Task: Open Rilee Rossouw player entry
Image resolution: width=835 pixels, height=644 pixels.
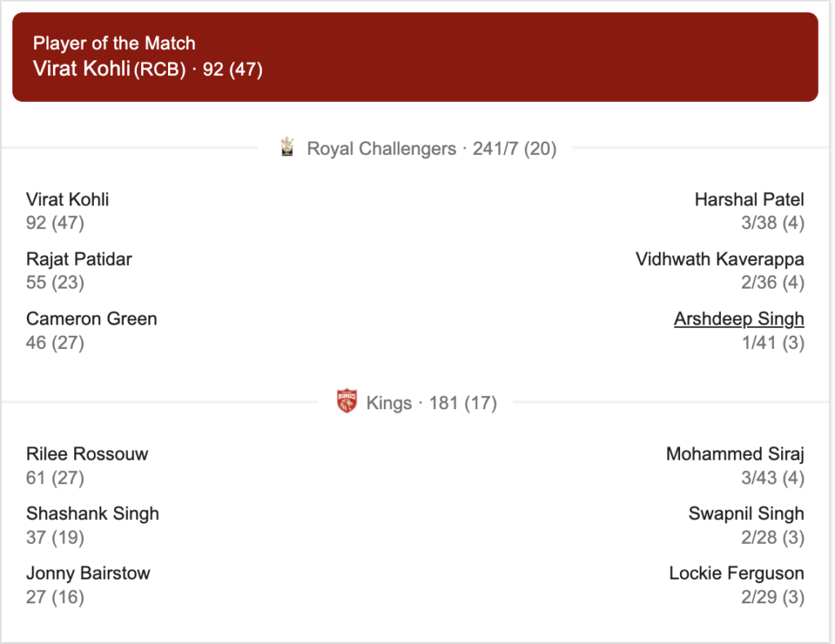Action: pos(87,465)
